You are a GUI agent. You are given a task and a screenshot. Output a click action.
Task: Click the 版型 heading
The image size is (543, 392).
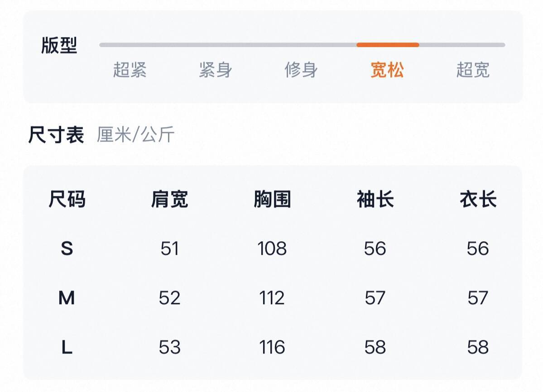coord(59,45)
